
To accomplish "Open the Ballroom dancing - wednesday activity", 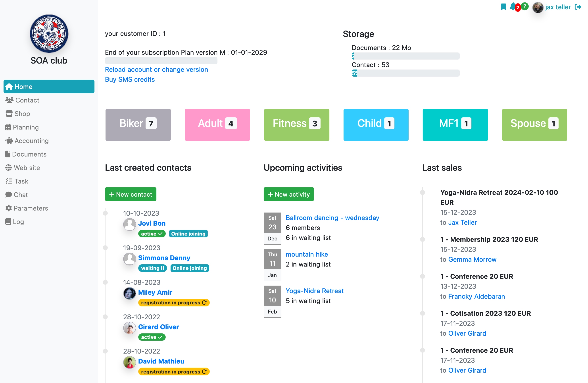I will coord(332,218).
